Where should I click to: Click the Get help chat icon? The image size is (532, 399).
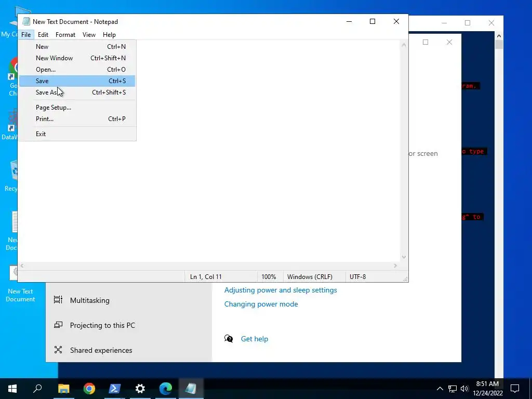pyautogui.click(x=229, y=339)
